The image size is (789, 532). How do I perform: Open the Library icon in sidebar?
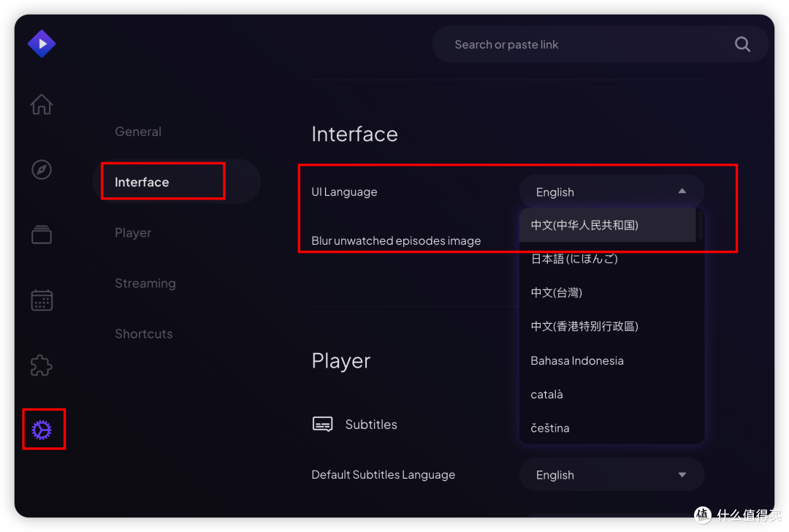click(42, 235)
